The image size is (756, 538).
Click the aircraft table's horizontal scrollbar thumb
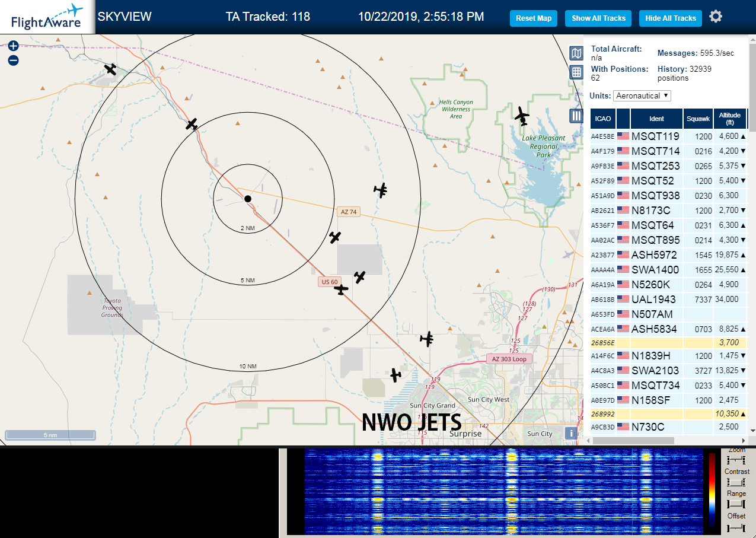tap(633, 441)
